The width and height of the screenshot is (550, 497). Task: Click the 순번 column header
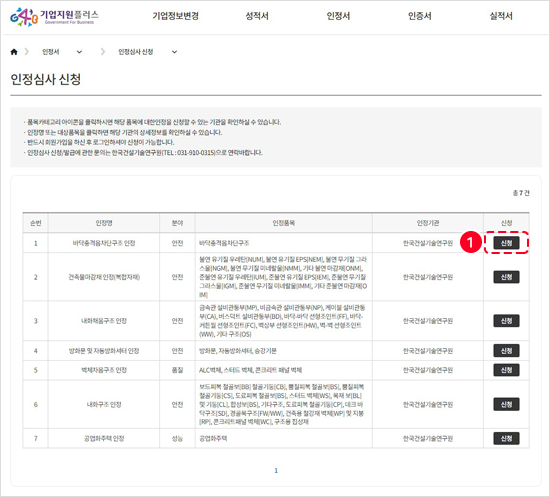click(x=35, y=223)
